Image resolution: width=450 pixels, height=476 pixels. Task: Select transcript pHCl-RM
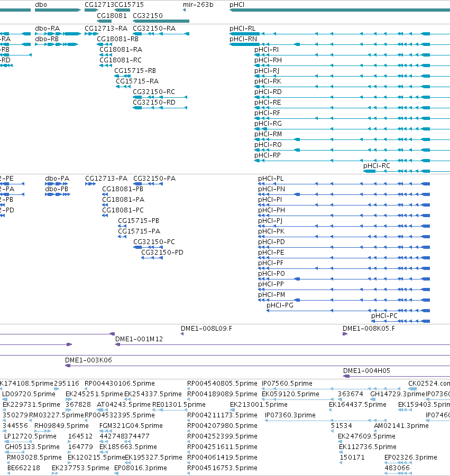[268, 134]
